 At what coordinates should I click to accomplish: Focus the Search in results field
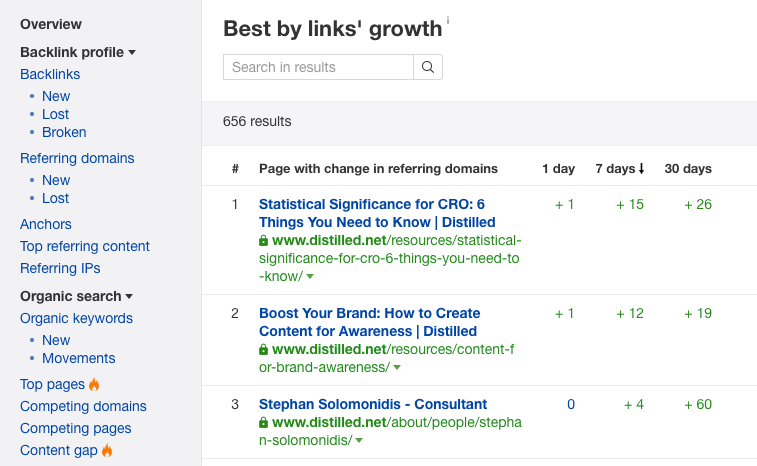[318, 67]
